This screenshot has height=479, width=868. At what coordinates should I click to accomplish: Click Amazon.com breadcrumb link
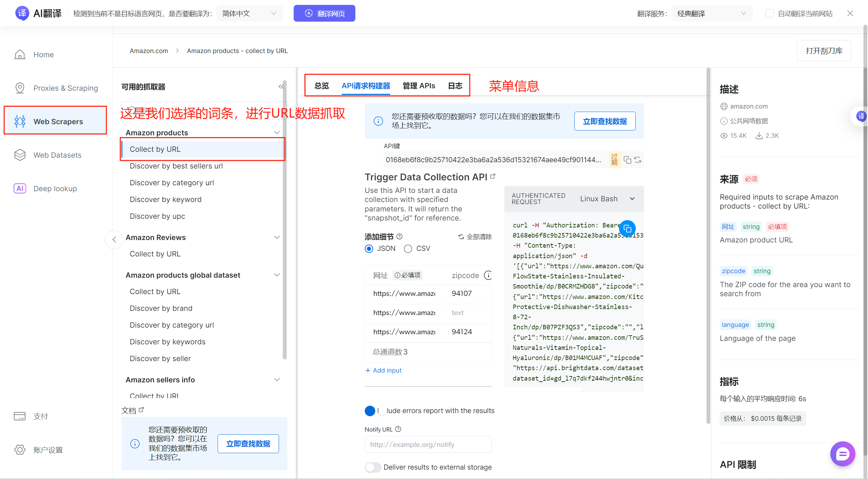149,51
